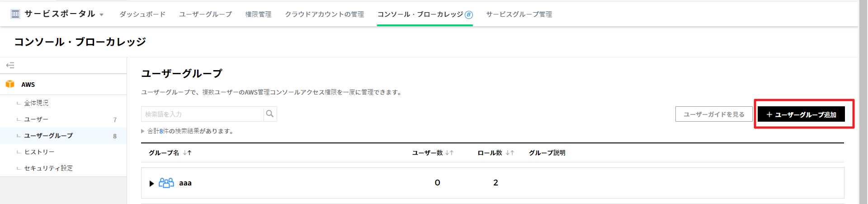
Task: Sort by ユーザー数 arrows icon
Action: (x=449, y=153)
